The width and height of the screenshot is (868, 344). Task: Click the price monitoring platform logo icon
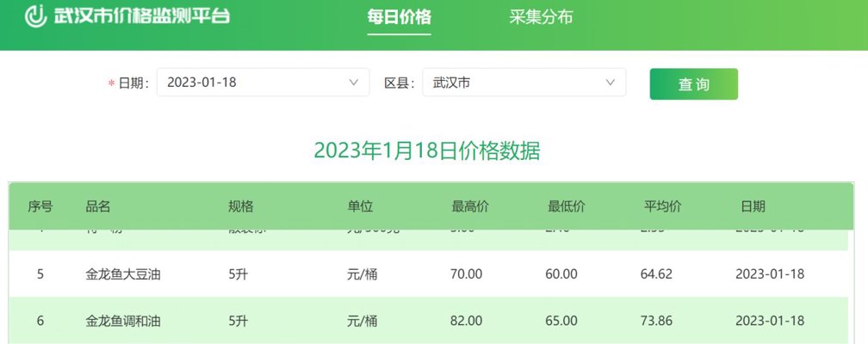click(36, 16)
